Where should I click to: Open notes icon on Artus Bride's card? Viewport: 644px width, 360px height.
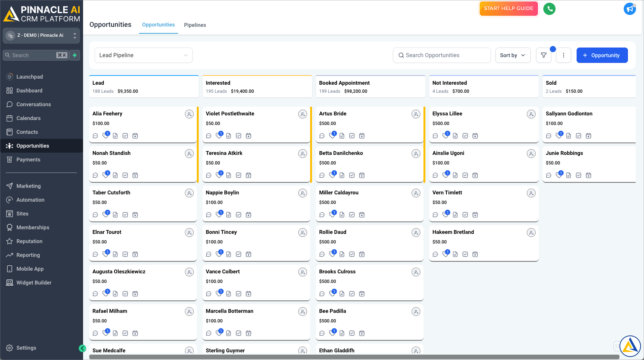click(x=342, y=135)
